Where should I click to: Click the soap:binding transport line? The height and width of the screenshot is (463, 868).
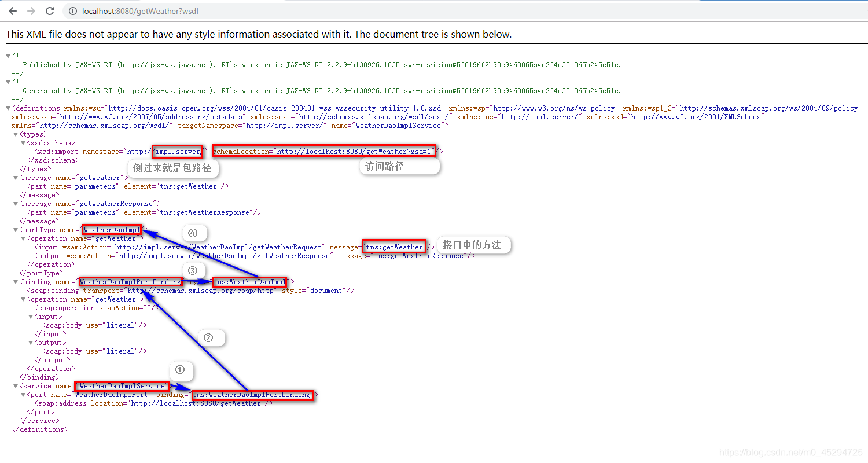pyautogui.click(x=190, y=291)
